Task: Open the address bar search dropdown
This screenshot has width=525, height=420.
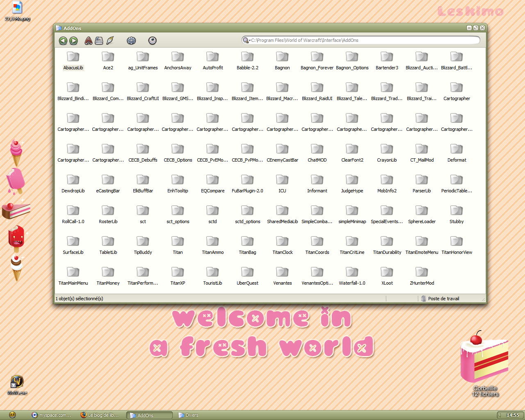Action: click(x=246, y=40)
